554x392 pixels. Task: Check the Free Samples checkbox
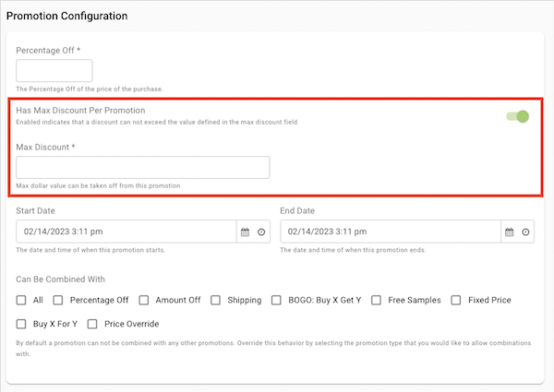click(x=377, y=301)
